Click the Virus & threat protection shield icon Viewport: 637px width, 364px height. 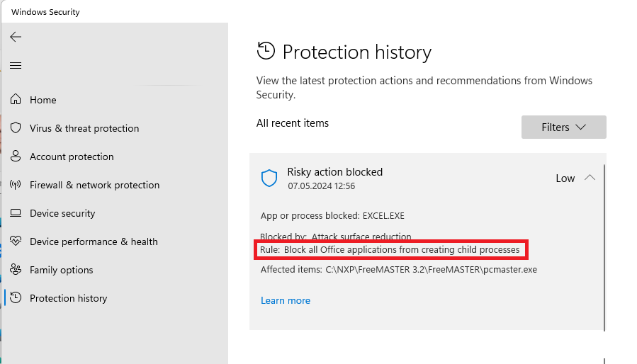16,128
